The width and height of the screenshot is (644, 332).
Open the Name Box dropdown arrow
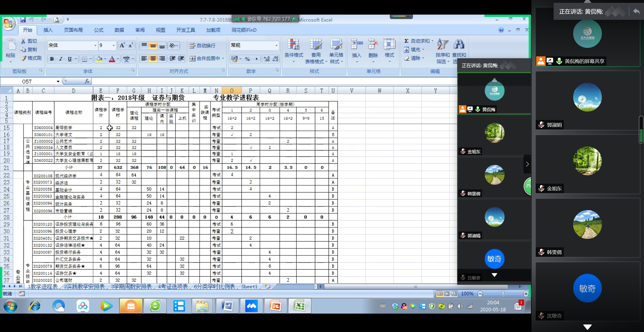pos(58,81)
